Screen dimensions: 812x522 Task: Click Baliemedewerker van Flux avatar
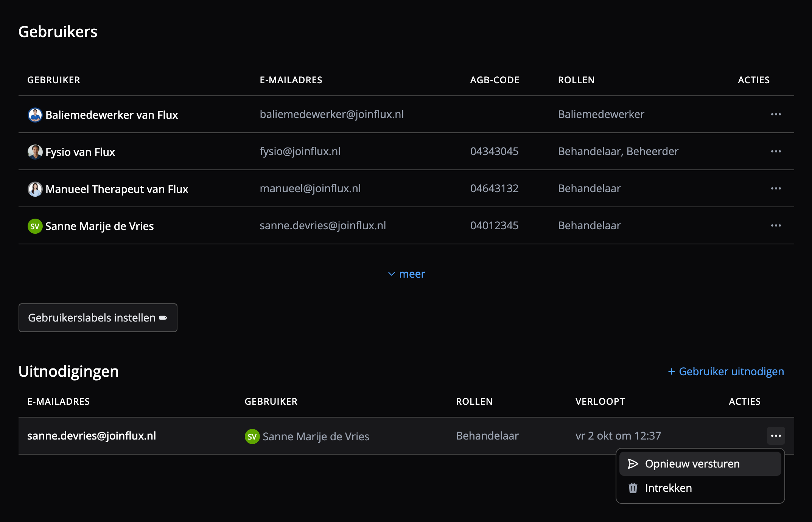pos(35,115)
